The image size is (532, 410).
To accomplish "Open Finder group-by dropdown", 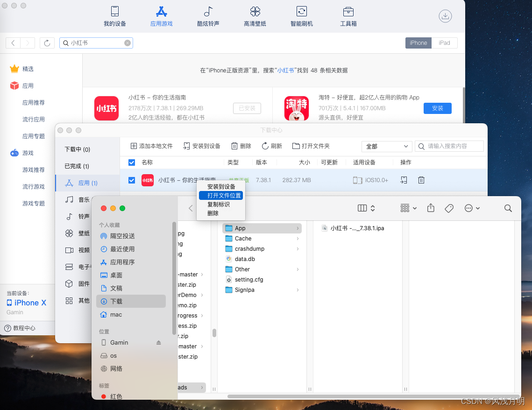I will click(x=409, y=208).
